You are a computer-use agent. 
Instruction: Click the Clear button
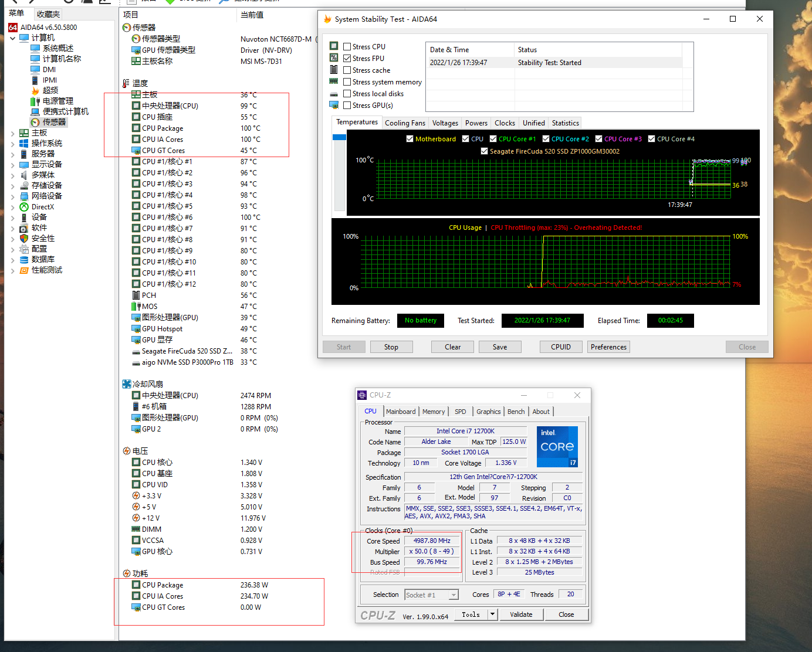[453, 347]
